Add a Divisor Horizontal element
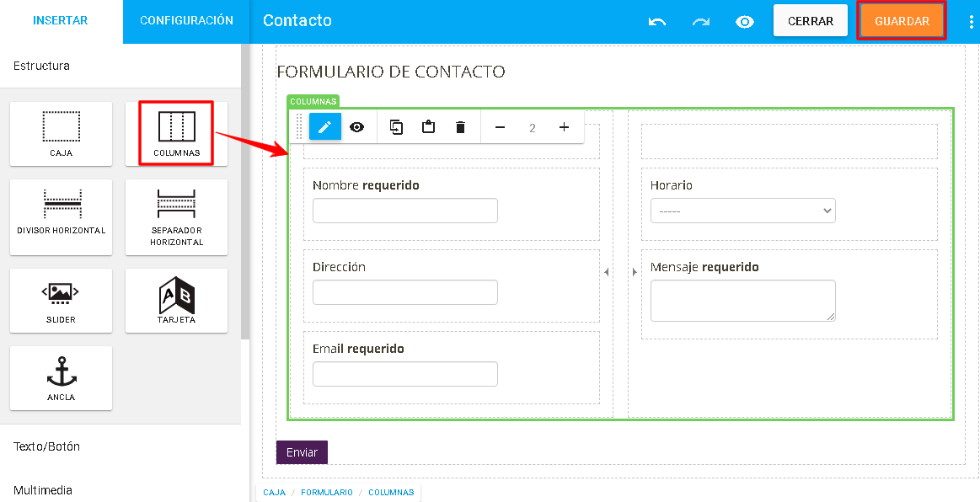 (x=62, y=216)
